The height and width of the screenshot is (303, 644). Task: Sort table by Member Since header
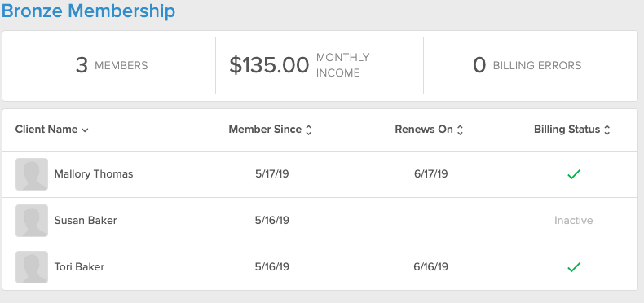pyautogui.click(x=265, y=130)
